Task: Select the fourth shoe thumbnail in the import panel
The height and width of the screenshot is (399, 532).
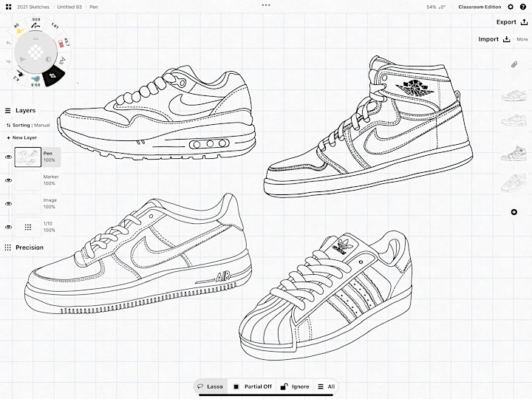Action: tap(514, 183)
